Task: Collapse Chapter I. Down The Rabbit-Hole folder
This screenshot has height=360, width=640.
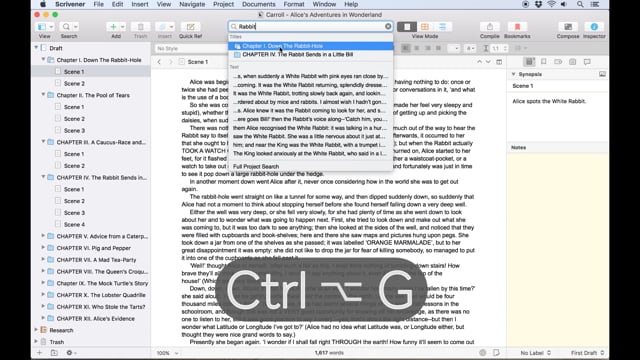Action: 43,60
